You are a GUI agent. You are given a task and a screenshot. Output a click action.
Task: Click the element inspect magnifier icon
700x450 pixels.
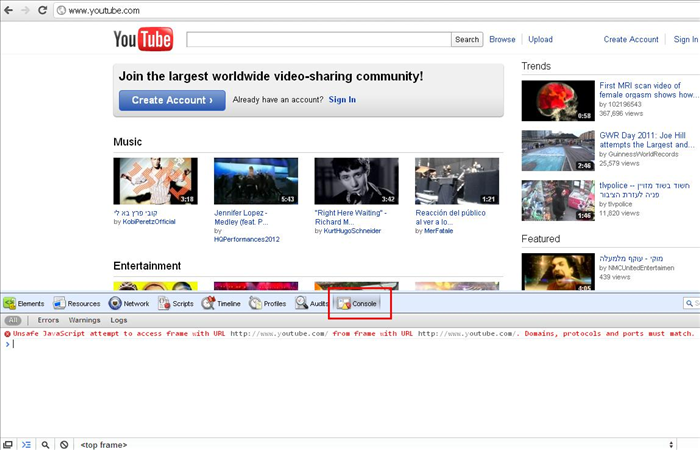tap(45, 445)
